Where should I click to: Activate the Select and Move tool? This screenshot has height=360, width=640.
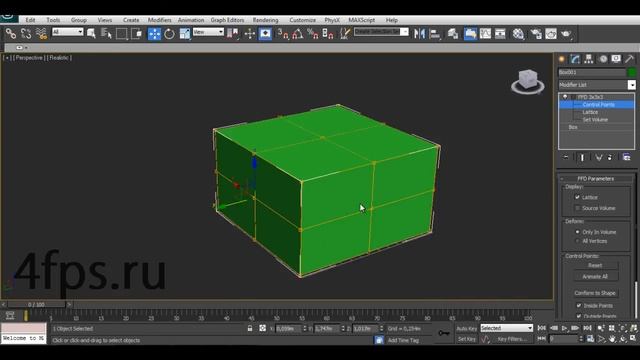(x=154, y=33)
